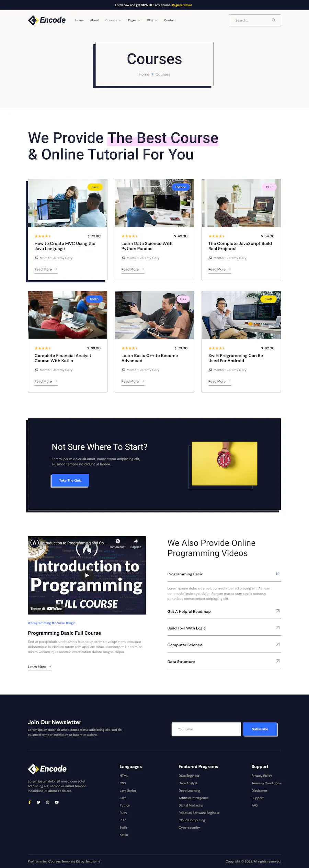Open the Contact menu item
This screenshot has width=309, height=868.
pyautogui.click(x=170, y=20)
